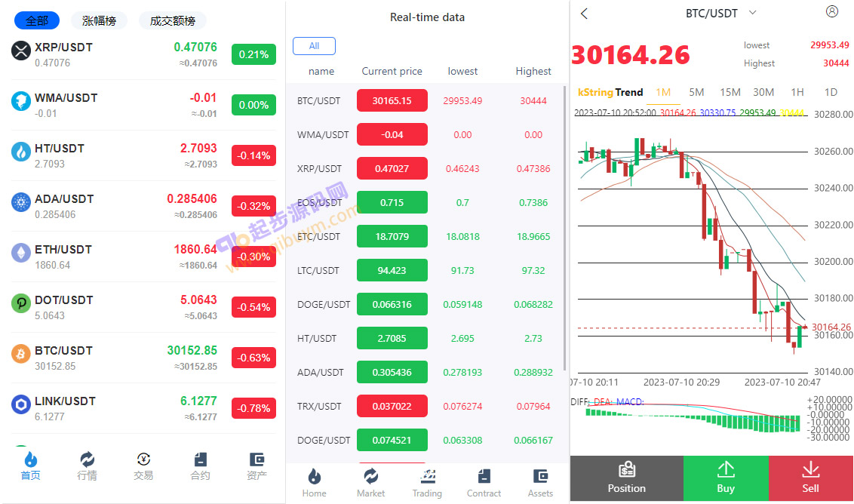Switch chart to 1M interval
This screenshot has width=854, height=504.
click(663, 92)
